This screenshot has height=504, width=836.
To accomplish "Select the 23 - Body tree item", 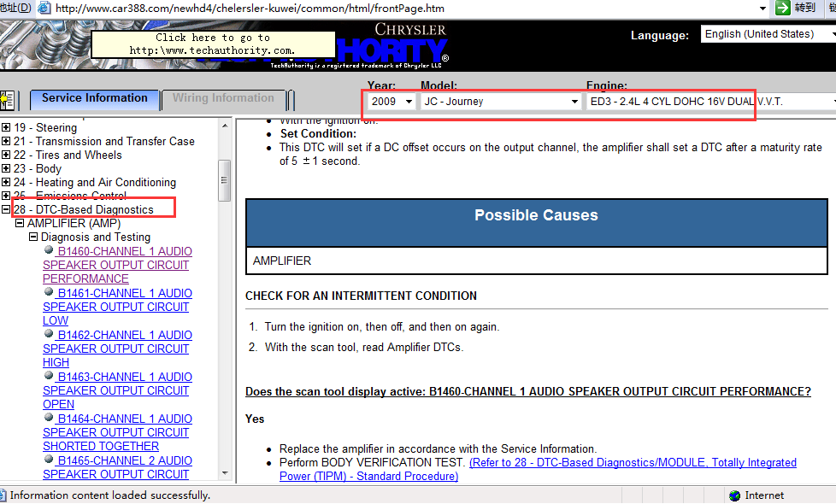I will (x=38, y=169).
